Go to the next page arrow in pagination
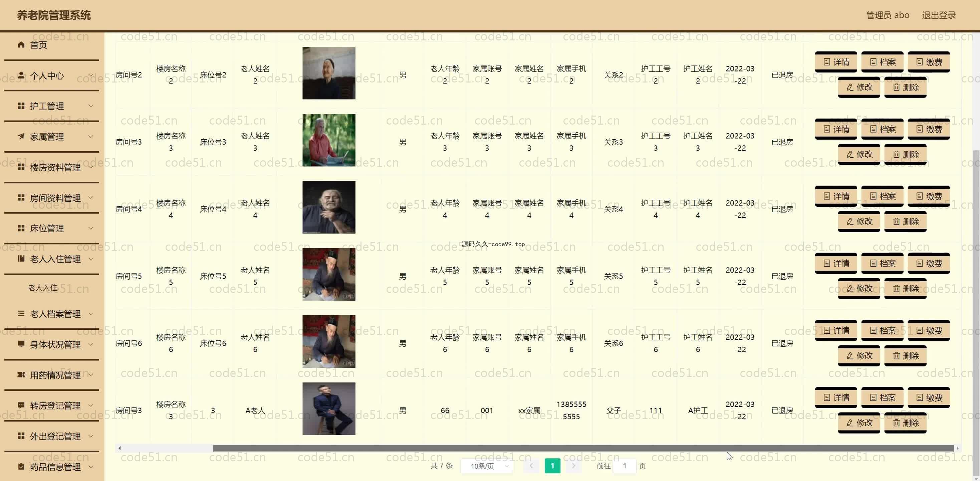Screen dimensions: 980x481 pos(574,466)
